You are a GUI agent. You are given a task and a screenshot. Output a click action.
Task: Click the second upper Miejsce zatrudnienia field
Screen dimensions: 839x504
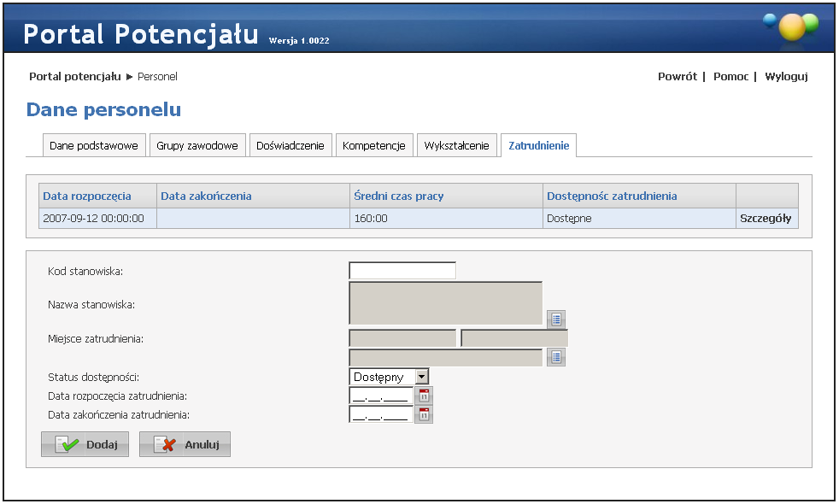514,338
